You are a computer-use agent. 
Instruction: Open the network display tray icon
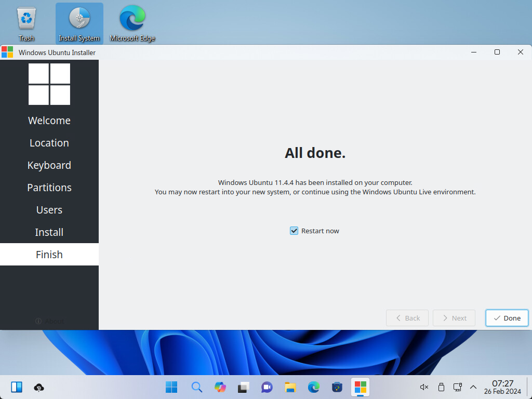457,387
